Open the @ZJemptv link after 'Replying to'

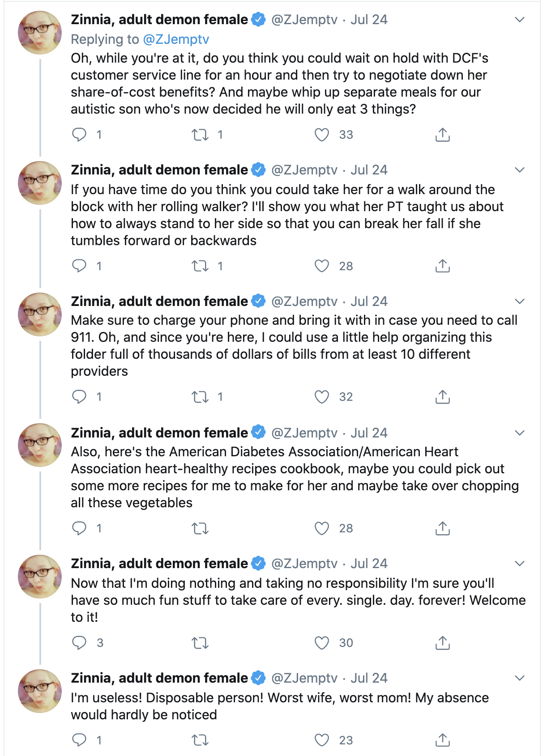176,39
